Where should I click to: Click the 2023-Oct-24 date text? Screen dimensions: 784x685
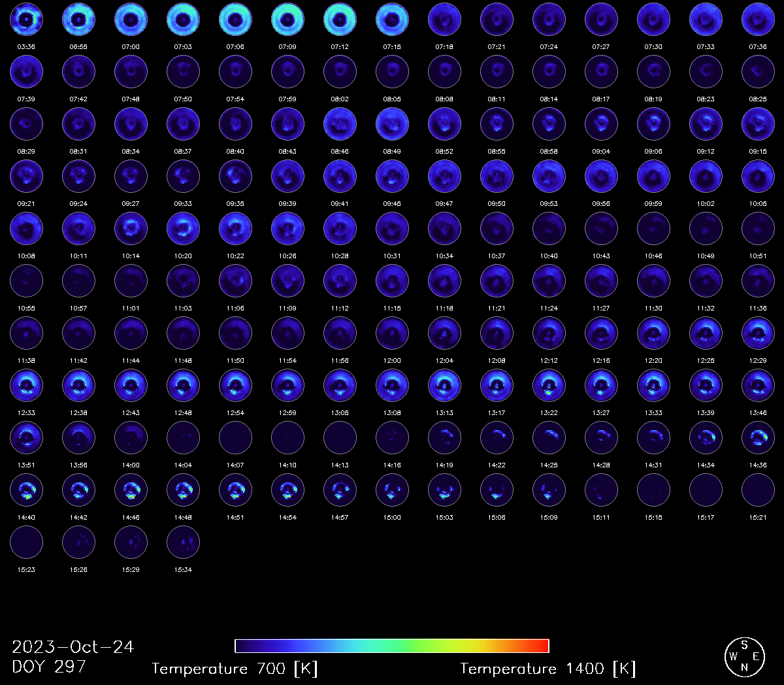coord(73,647)
